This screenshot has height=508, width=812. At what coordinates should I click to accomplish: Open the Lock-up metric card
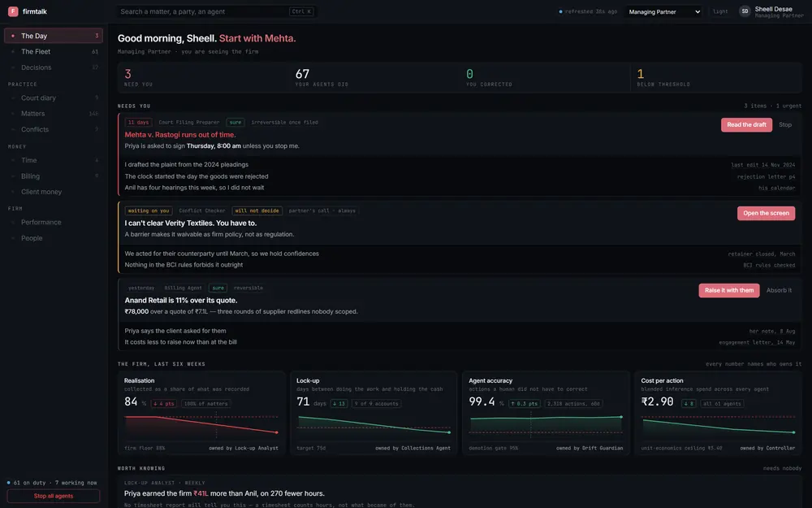[x=374, y=413]
